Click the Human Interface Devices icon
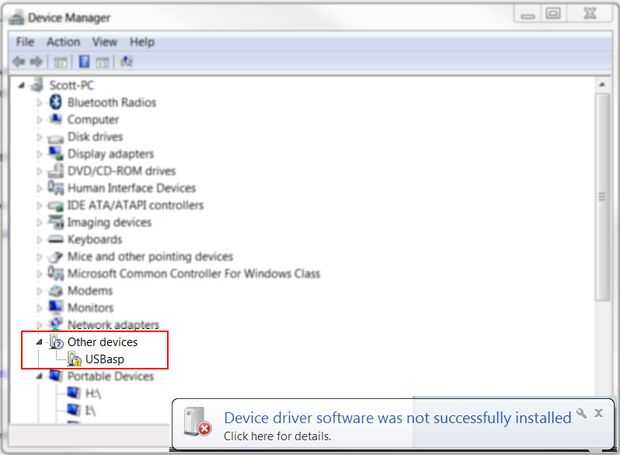Screen dimensions: 620x455 coord(56,188)
